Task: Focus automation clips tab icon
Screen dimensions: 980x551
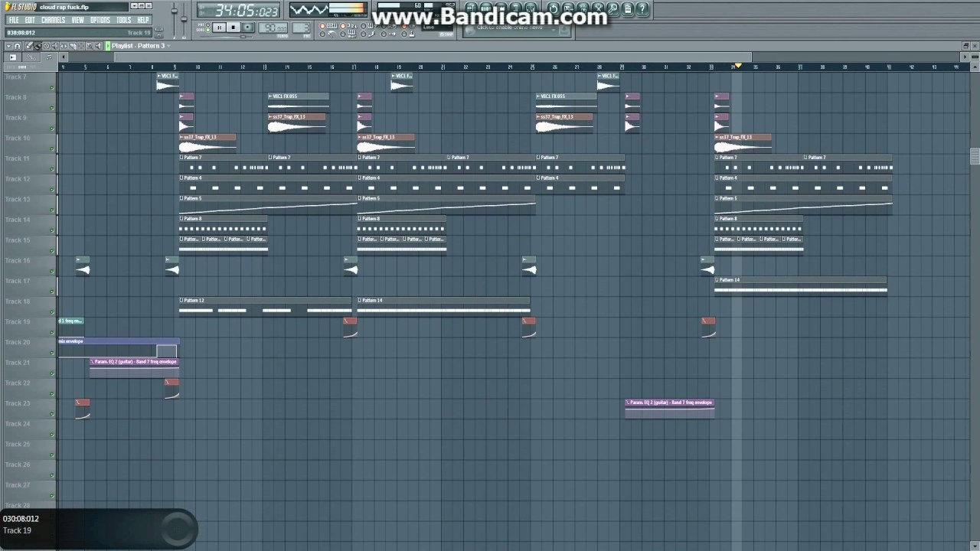Action: click(31, 57)
